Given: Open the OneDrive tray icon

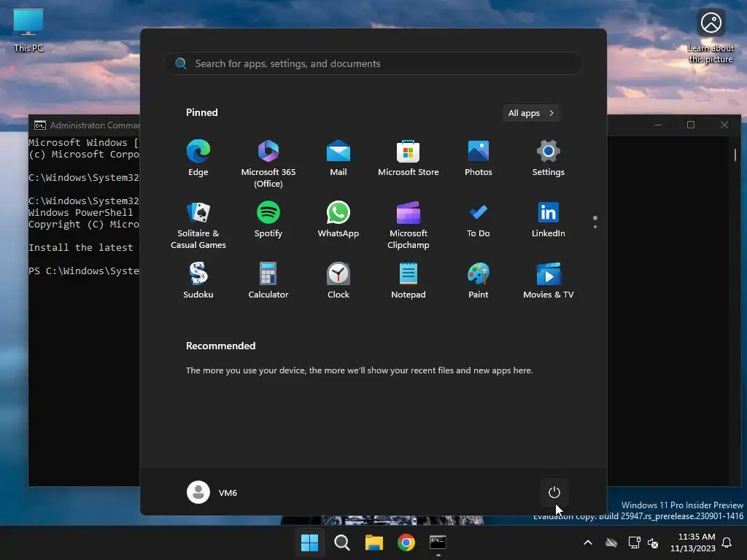Looking at the screenshot, I should point(611,542).
